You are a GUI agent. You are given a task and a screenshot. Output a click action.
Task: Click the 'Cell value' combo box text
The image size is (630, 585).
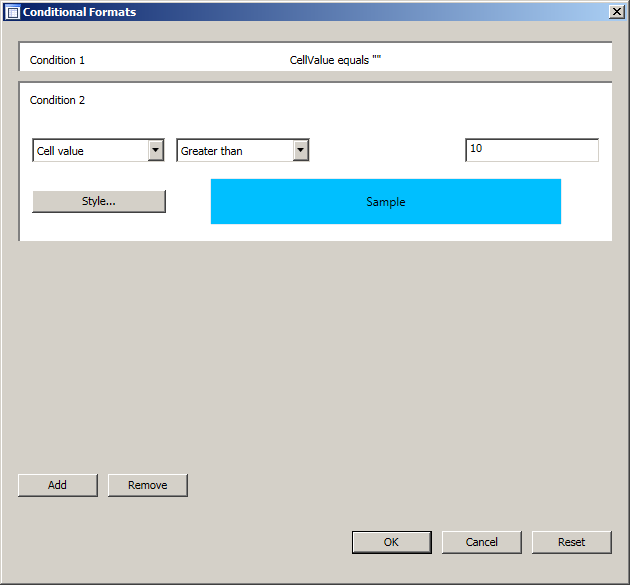(89, 151)
